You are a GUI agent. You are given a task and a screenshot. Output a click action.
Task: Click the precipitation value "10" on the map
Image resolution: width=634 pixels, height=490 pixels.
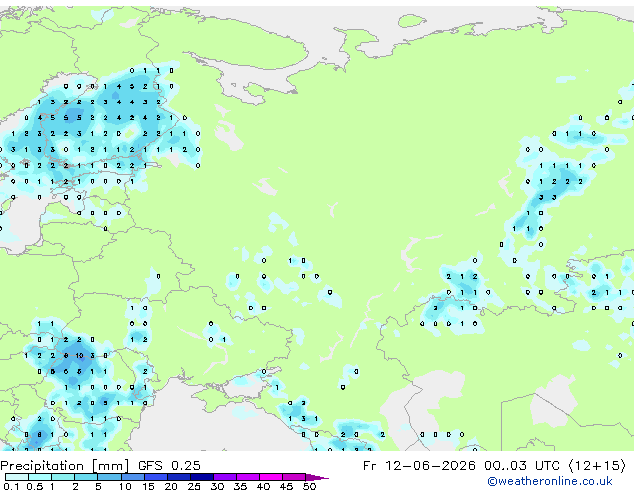click(79, 356)
